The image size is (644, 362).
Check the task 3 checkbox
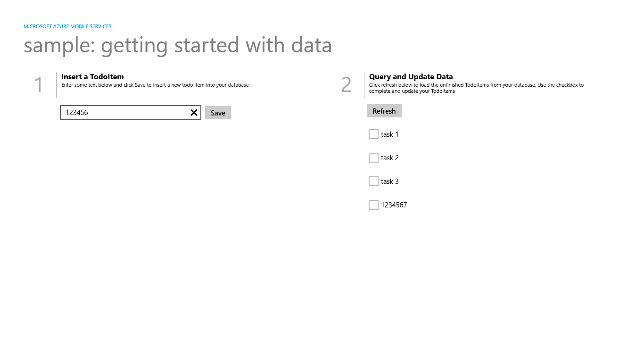(373, 181)
